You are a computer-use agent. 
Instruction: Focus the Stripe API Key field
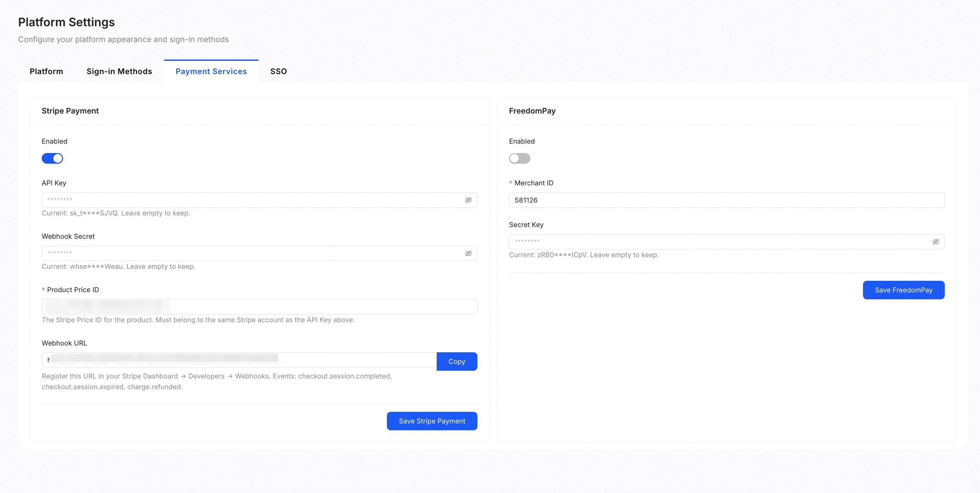[259, 200]
